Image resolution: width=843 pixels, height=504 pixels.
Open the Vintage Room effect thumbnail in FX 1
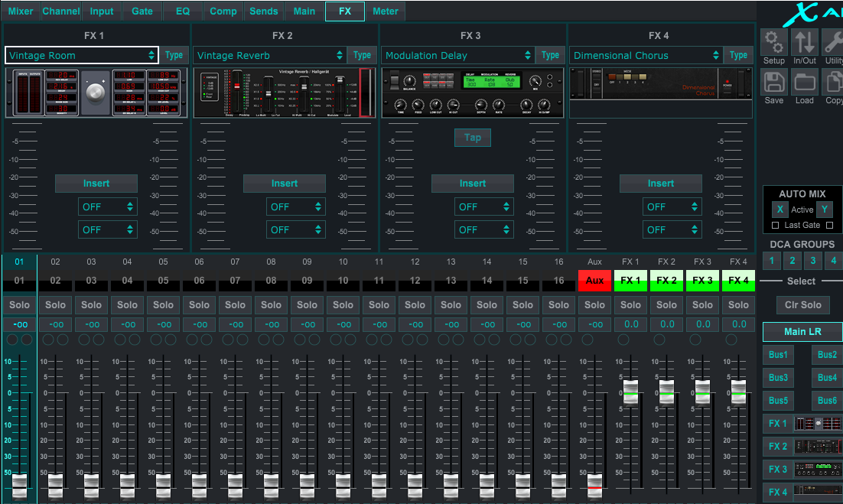point(96,93)
